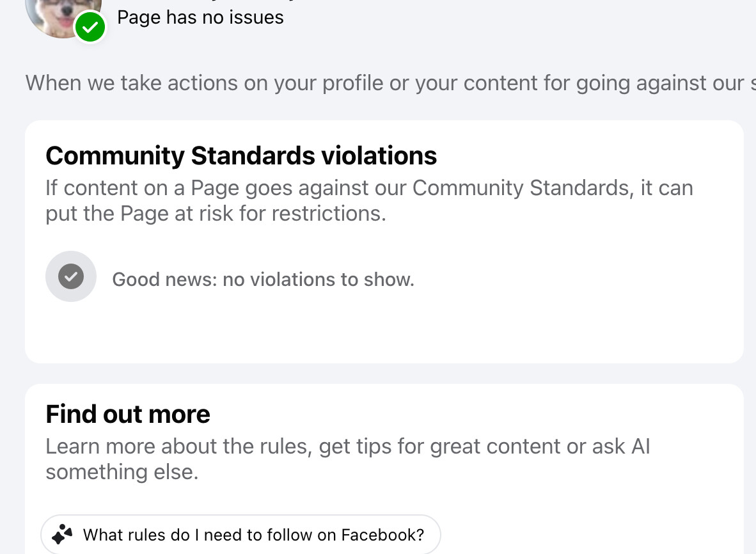This screenshot has width=756, height=554.
Task: Click the gray checkmark icon beside Good news
Action: [x=71, y=276]
